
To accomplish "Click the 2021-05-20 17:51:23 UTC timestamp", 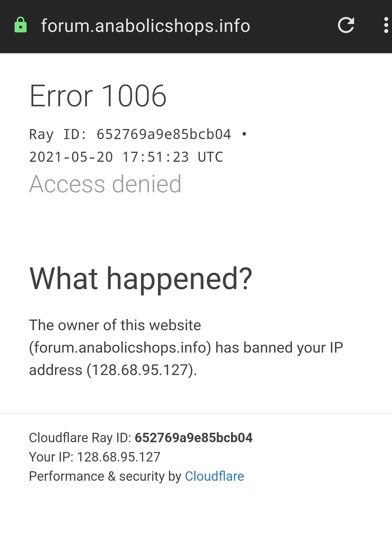I will (x=126, y=157).
